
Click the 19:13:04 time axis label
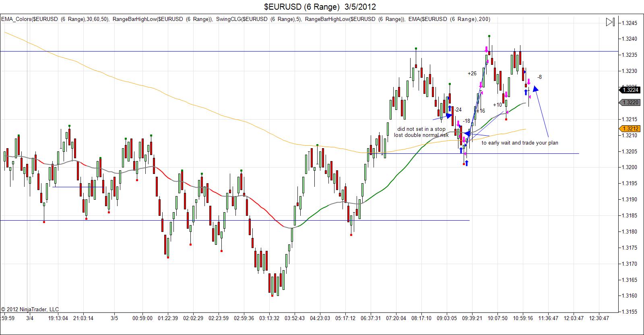pyautogui.click(x=58, y=318)
